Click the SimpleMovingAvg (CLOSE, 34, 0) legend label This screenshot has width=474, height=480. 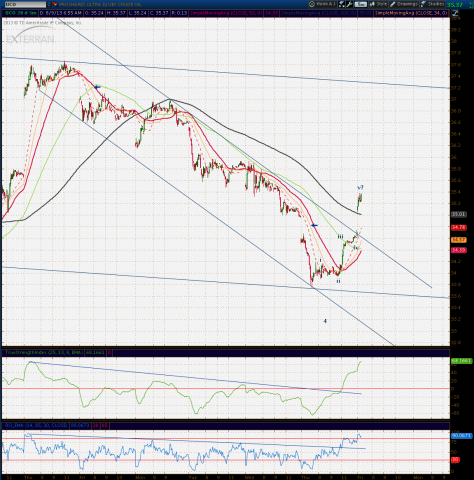411,13
